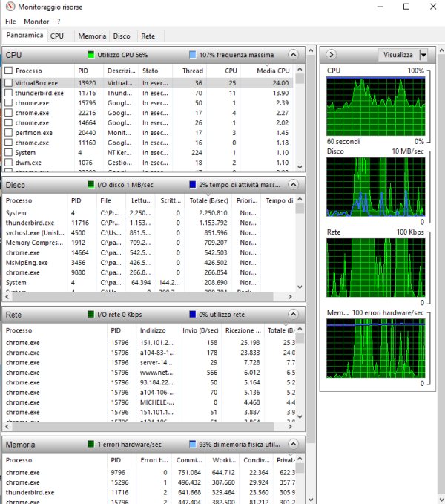This screenshot has width=445, height=504.
Task: Click the green Utilizzo CPU 56% indicator
Action: pos(91,55)
